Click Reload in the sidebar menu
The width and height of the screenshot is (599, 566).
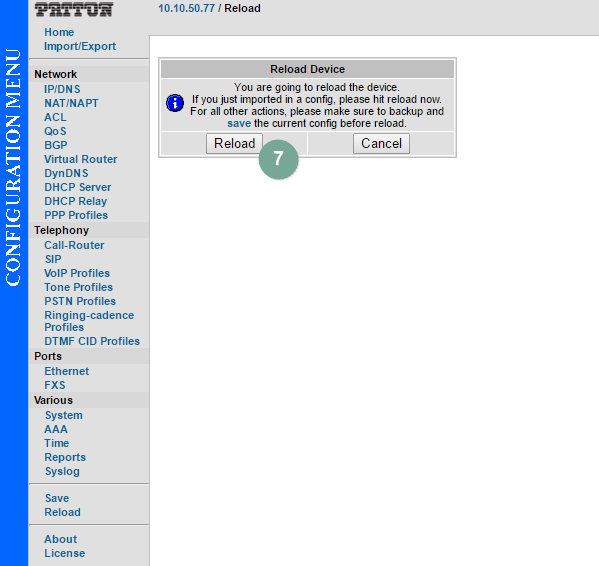pyautogui.click(x=62, y=512)
